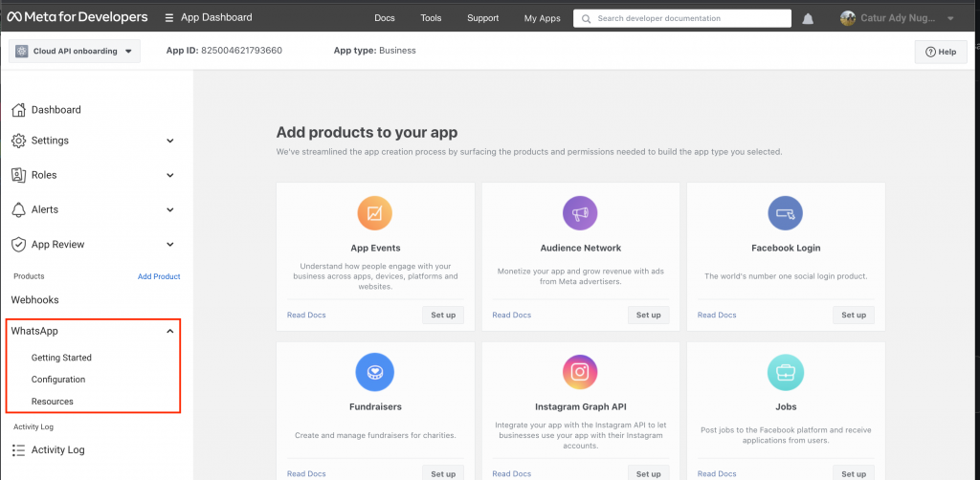This screenshot has height=480, width=980.
Task: Click the Instagram Graph API icon
Action: click(580, 371)
